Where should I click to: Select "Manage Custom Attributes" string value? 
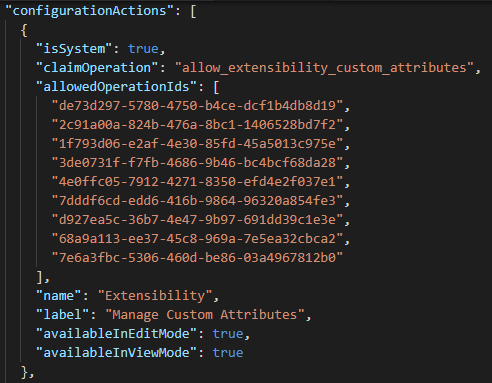205,315
